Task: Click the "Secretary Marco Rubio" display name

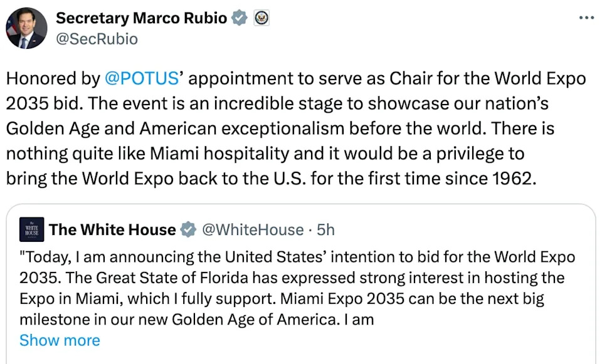Action: [140, 18]
